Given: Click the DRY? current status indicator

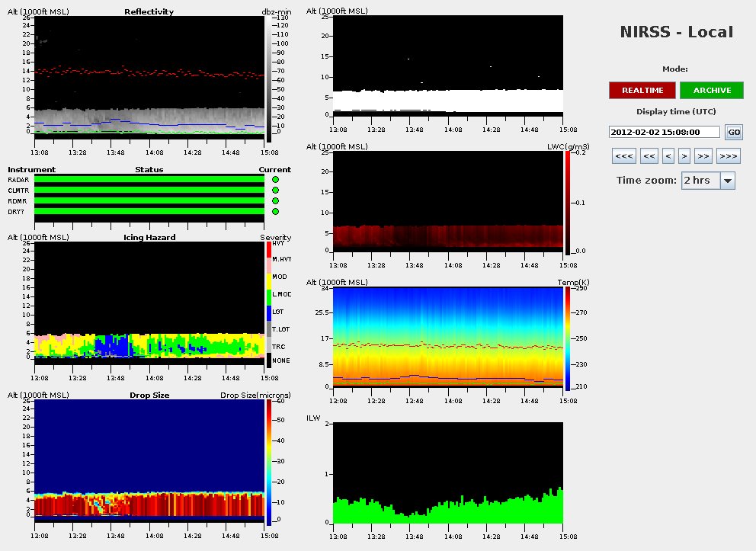Looking at the screenshot, I should [x=275, y=211].
